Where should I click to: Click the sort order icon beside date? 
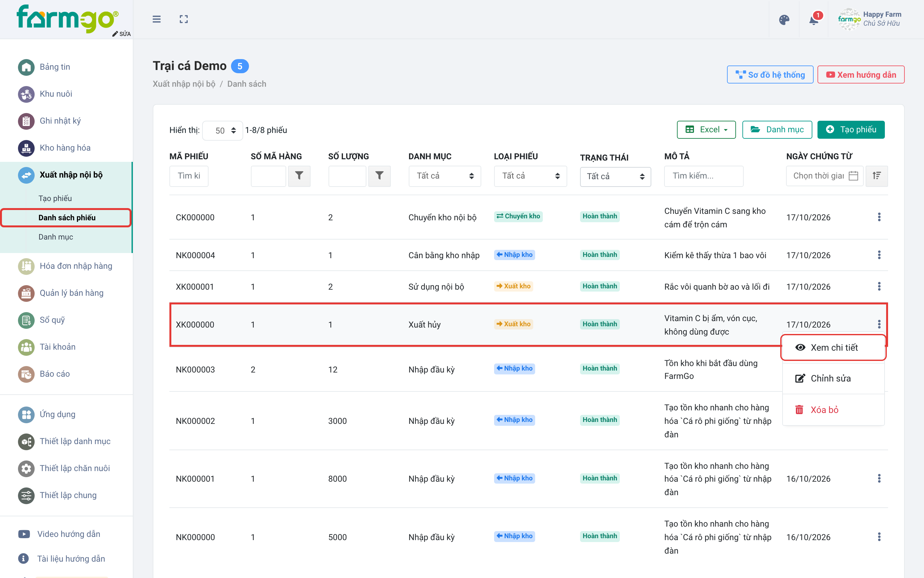(x=877, y=176)
